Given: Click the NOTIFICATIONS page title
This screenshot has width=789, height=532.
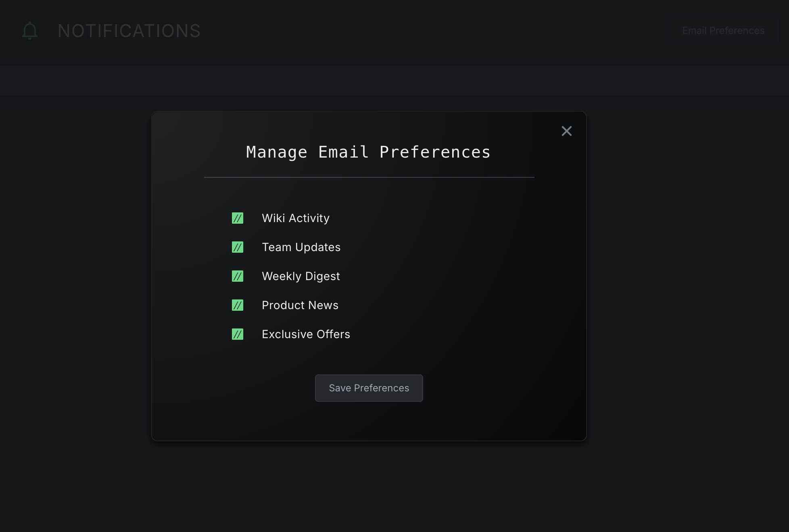Looking at the screenshot, I should pyautogui.click(x=129, y=31).
